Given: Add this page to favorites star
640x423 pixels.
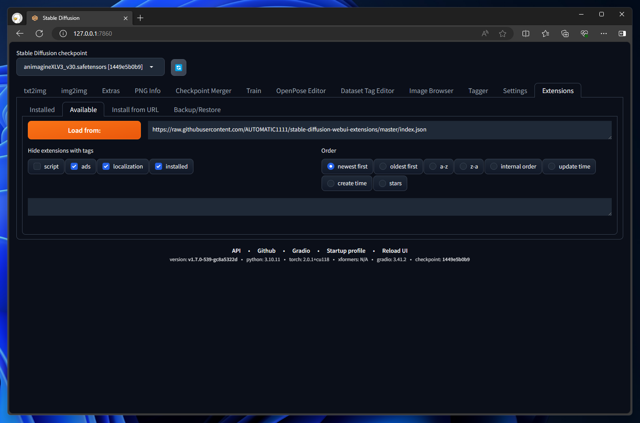Looking at the screenshot, I should tap(502, 33).
